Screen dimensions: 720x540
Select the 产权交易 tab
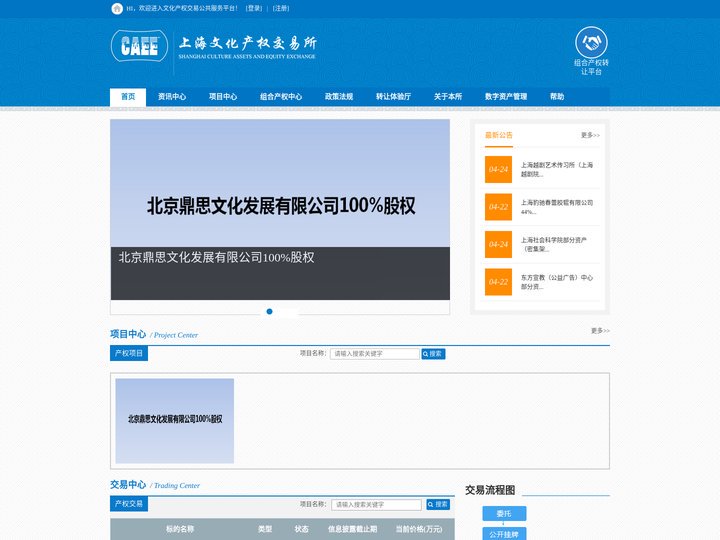129,504
